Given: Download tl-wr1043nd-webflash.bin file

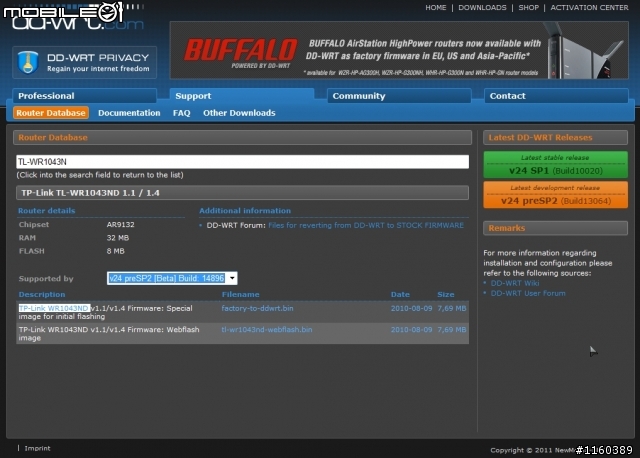Looking at the screenshot, I should click(x=267, y=329).
